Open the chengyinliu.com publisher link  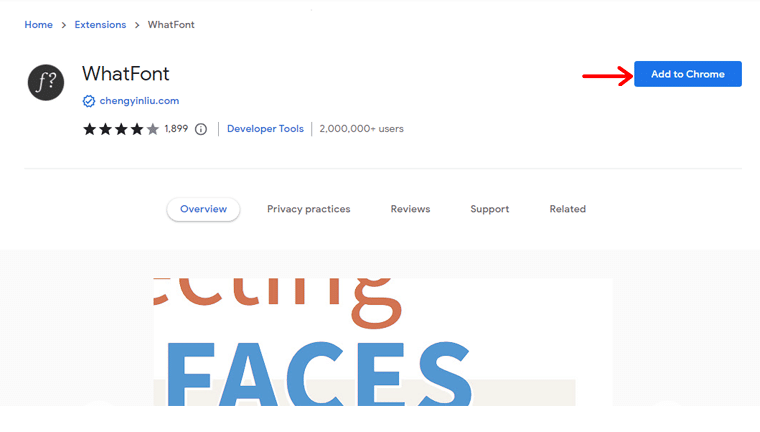(139, 101)
